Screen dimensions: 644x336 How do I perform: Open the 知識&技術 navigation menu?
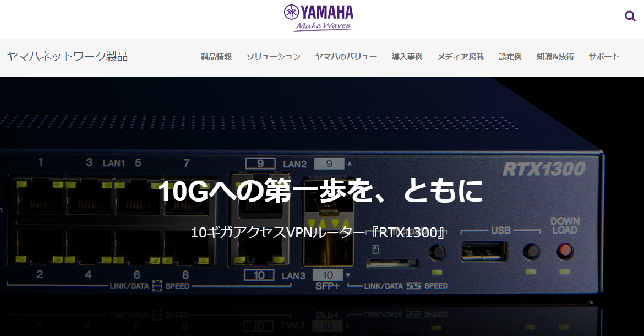coord(554,56)
